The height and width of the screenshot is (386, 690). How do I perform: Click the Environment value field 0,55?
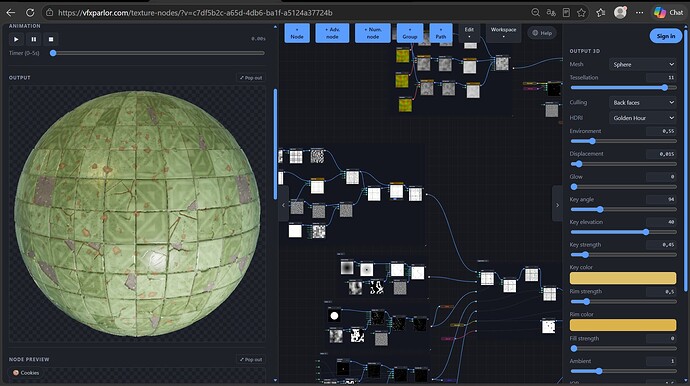tap(661, 131)
